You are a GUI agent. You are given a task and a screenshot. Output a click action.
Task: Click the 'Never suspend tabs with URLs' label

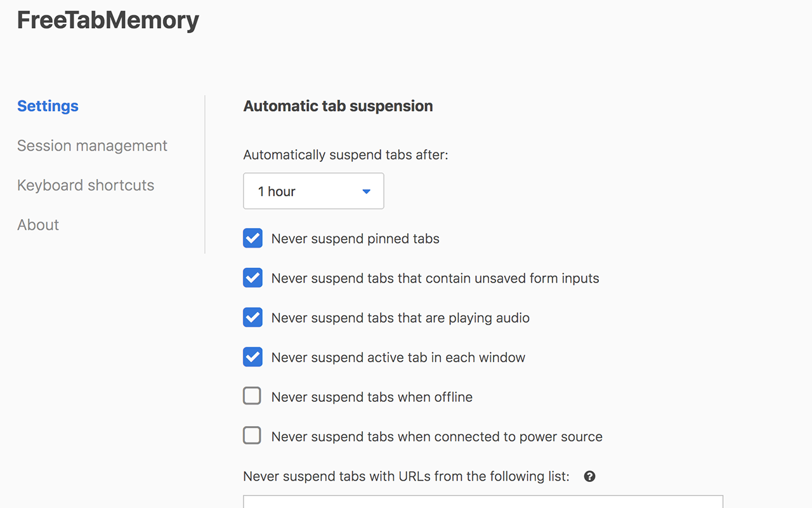(406, 476)
